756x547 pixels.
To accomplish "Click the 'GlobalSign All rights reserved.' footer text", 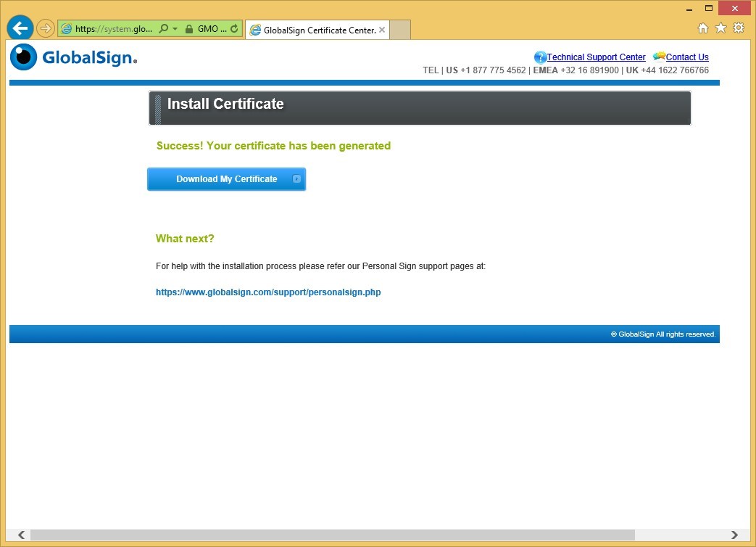I will 663,334.
